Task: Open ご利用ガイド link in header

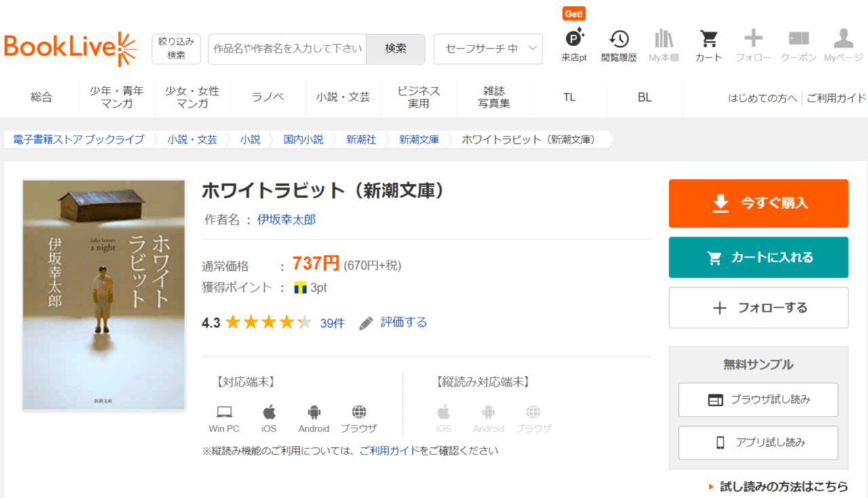Action: (x=836, y=98)
